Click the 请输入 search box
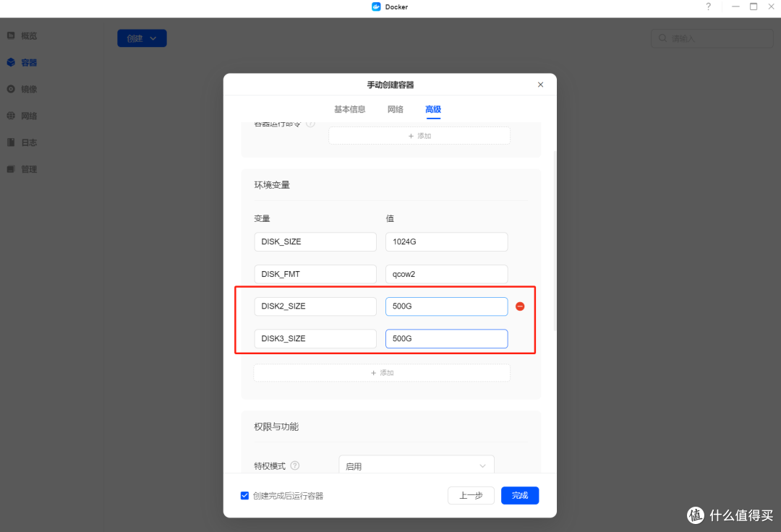 712,38
